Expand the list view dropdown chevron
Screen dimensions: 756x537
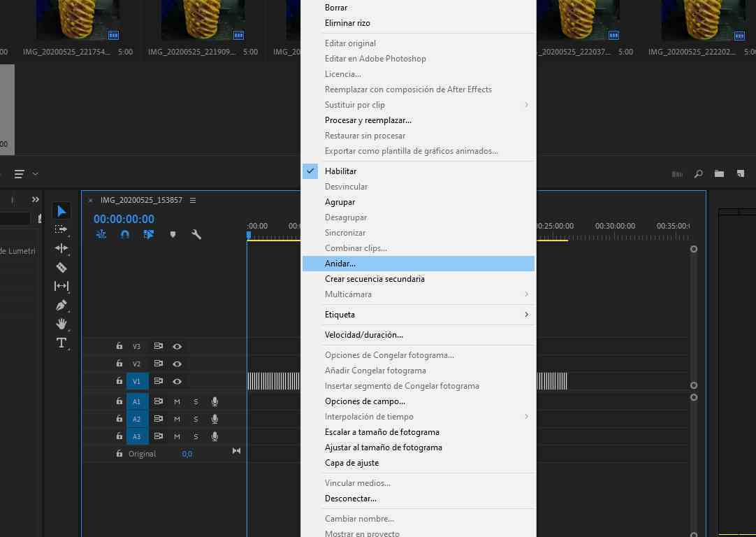pos(35,174)
